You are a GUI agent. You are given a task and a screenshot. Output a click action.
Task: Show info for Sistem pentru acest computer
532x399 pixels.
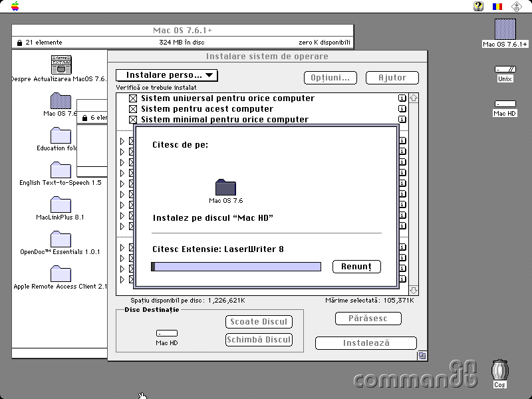(x=402, y=108)
